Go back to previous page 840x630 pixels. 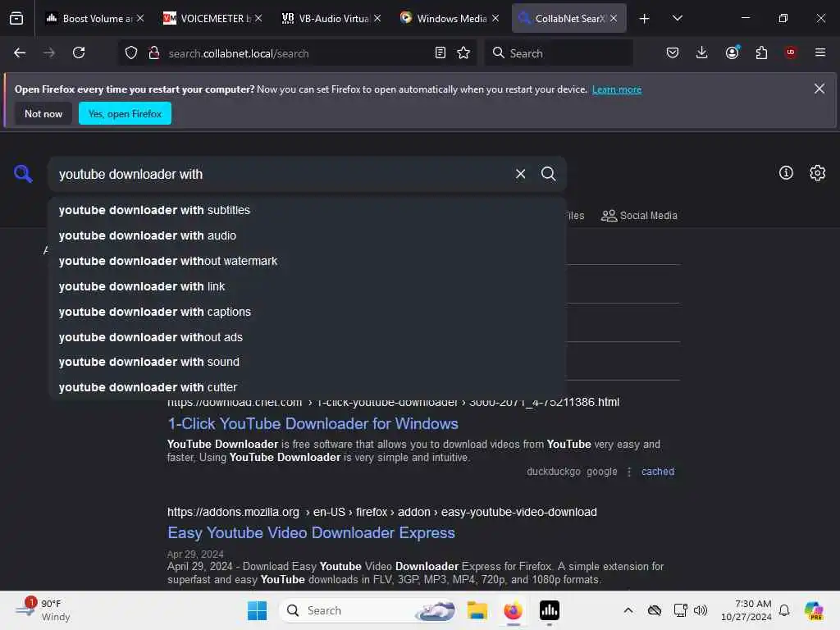click(x=20, y=52)
